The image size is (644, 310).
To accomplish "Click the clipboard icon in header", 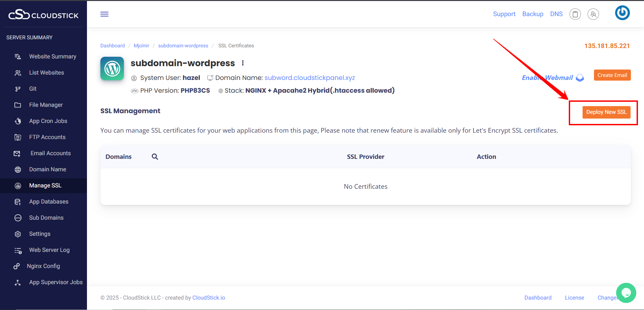I will point(575,14).
